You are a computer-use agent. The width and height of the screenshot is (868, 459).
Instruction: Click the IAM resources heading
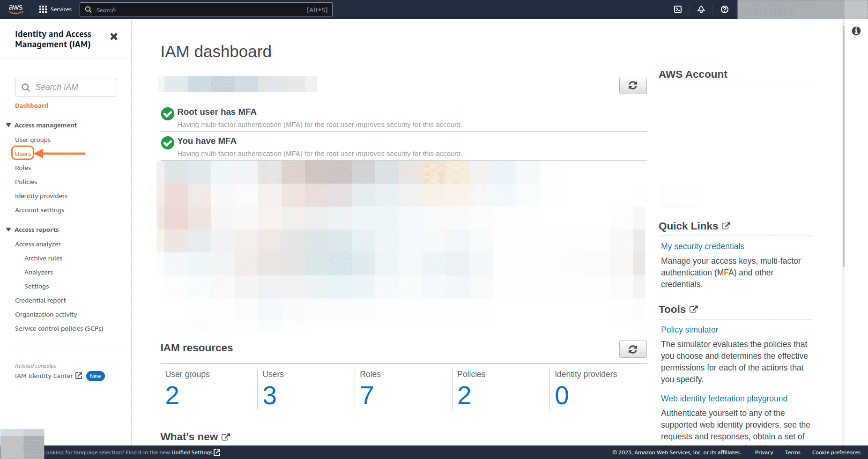coord(197,348)
